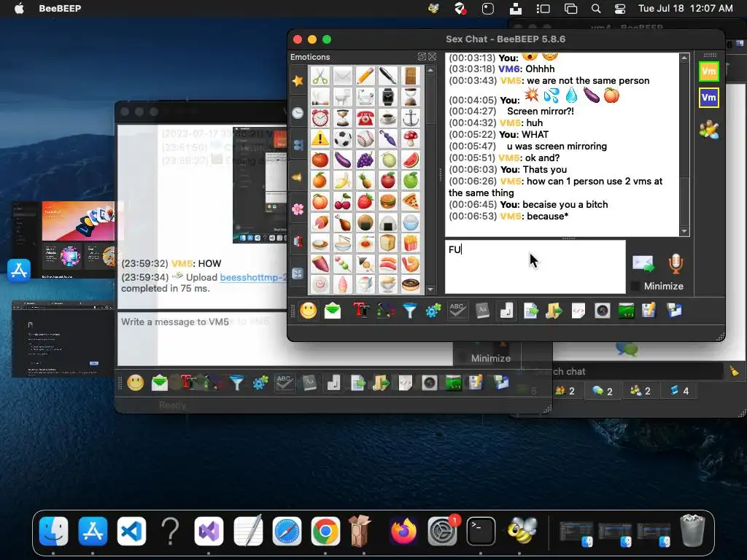Toggle the smiley emoticon button in background chat toolbar
Screen dimensions: 747x560
[x=135, y=382]
